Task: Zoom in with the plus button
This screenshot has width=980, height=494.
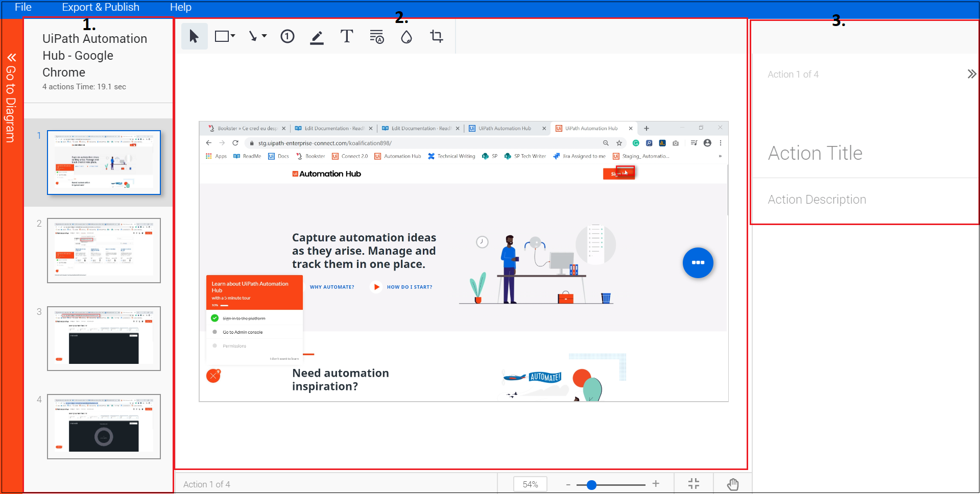Action: [x=656, y=484]
